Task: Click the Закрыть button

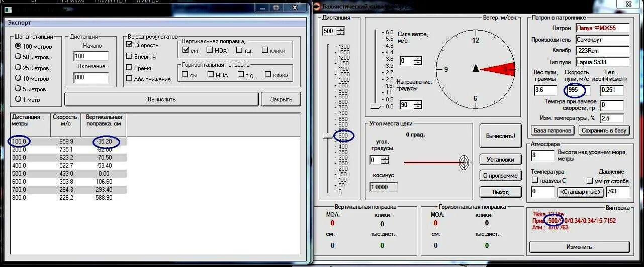Action: (281, 99)
